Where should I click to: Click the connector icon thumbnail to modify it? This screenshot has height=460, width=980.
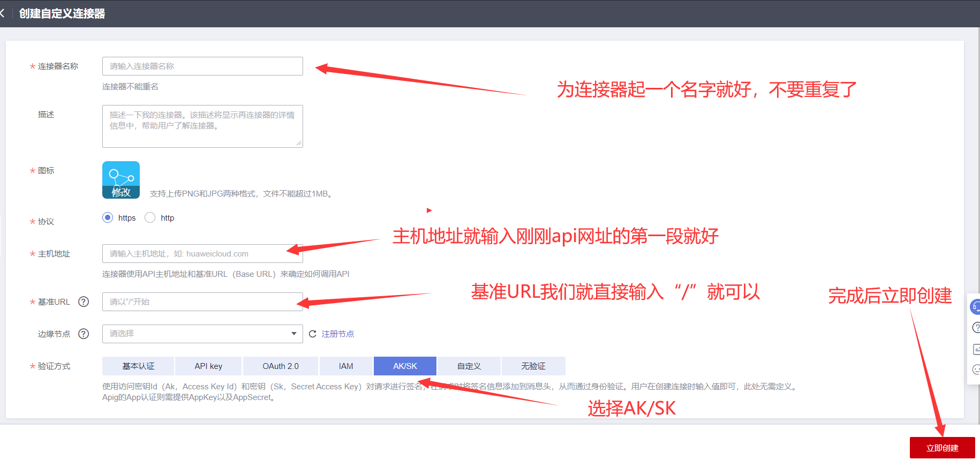121,180
